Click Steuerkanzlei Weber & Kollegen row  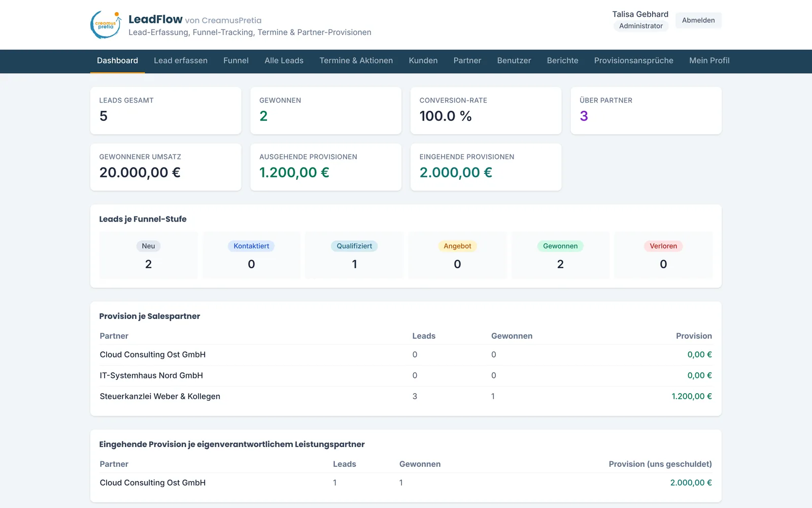tap(406, 396)
